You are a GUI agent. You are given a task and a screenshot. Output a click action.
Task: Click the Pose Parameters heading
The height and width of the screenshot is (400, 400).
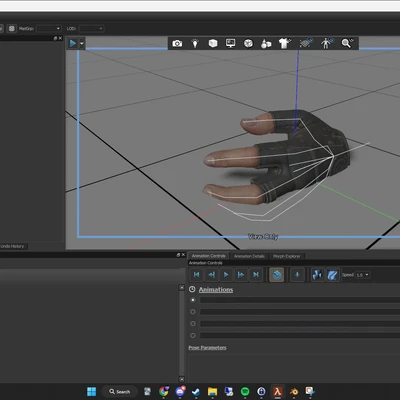point(207,348)
